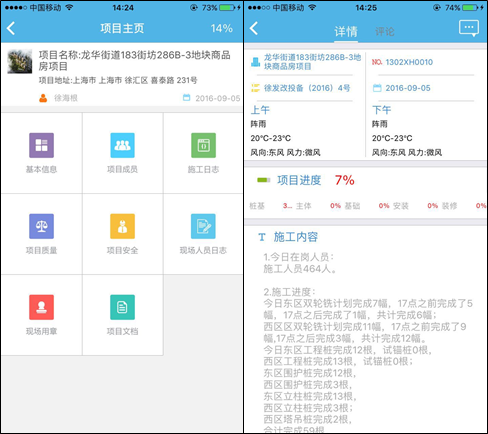Open the 项目质量 scales icon
Screen dimensions: 488x434
tap(41, 226)
